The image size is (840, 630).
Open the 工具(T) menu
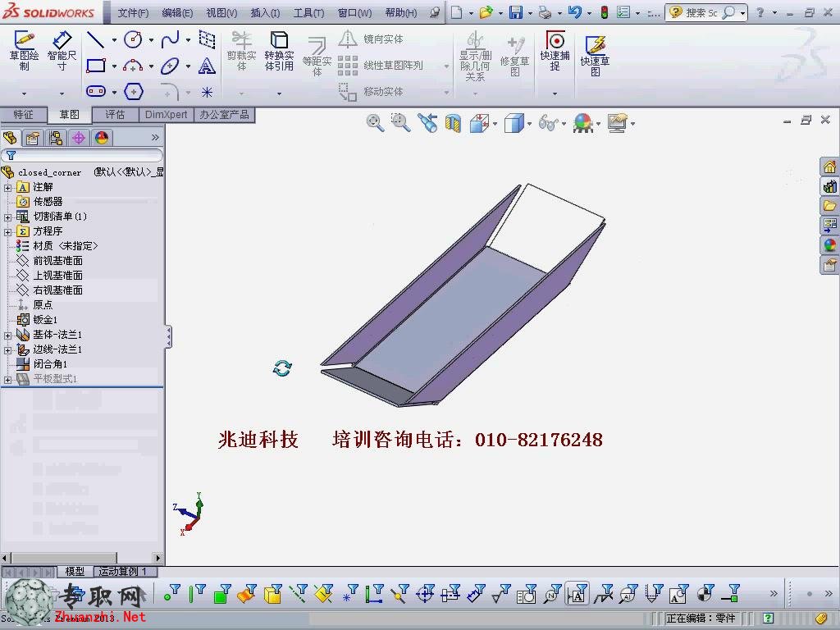[308, 13]
